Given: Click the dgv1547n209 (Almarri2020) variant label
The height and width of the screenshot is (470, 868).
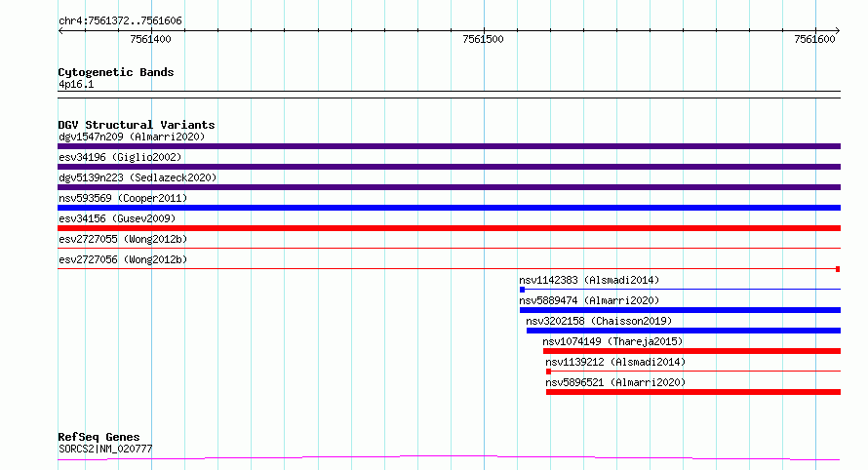Looking at the screenshot, I should coord(132,137).
